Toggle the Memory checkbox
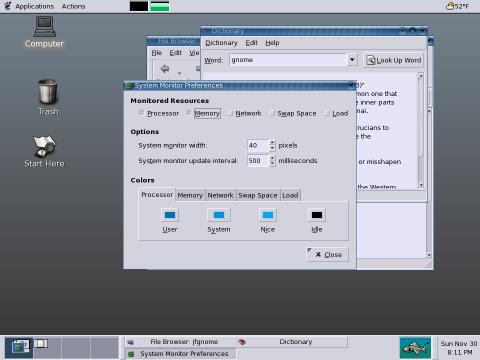 (189, 113)
